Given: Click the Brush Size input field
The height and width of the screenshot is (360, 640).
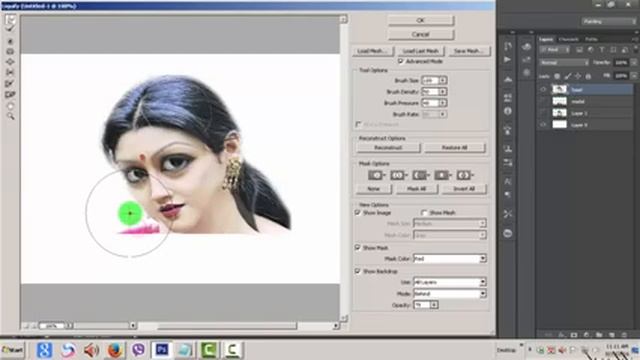Looking at the screenshot, I should coord(430,80).
